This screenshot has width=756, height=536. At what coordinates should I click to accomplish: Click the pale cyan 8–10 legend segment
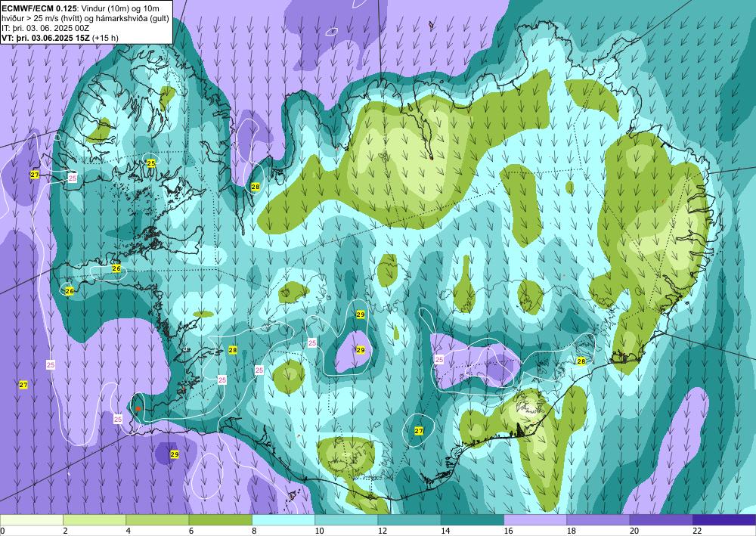click(x=283, y=519)
